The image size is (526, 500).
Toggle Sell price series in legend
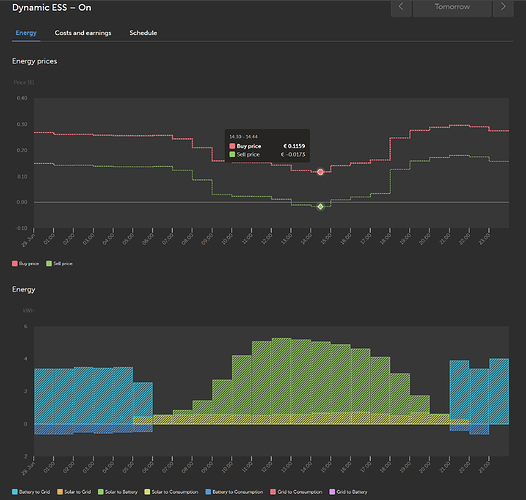point(59,263)
